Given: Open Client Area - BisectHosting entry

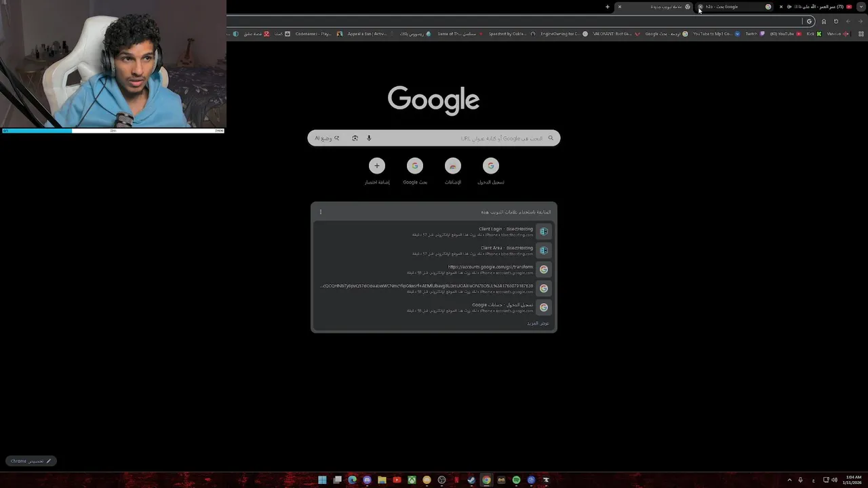Looking at the screenshot, I should pos(434,251).
